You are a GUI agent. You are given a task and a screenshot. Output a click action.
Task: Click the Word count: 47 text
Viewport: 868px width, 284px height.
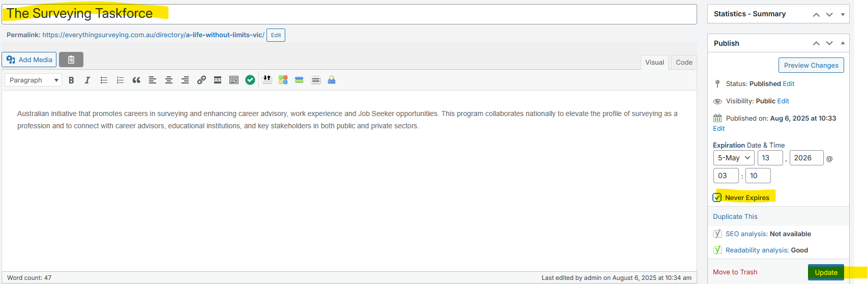[29, 278]
